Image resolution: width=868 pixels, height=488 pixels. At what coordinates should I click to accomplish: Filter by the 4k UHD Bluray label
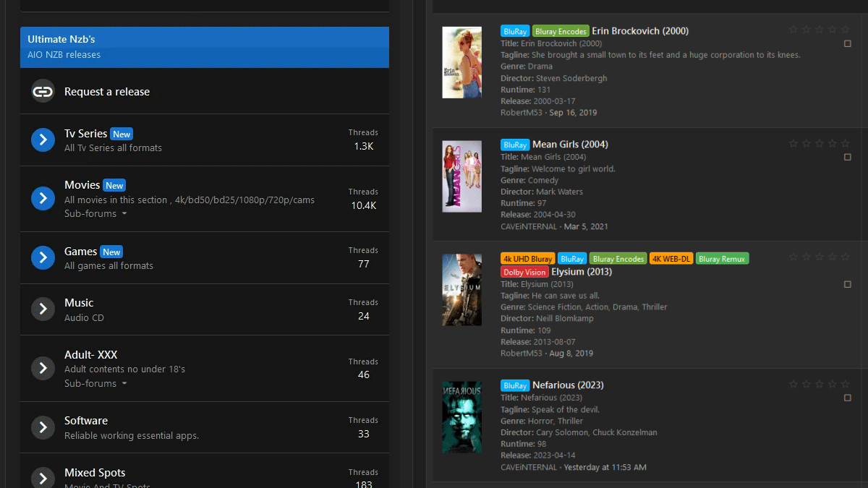coord(527,259)
